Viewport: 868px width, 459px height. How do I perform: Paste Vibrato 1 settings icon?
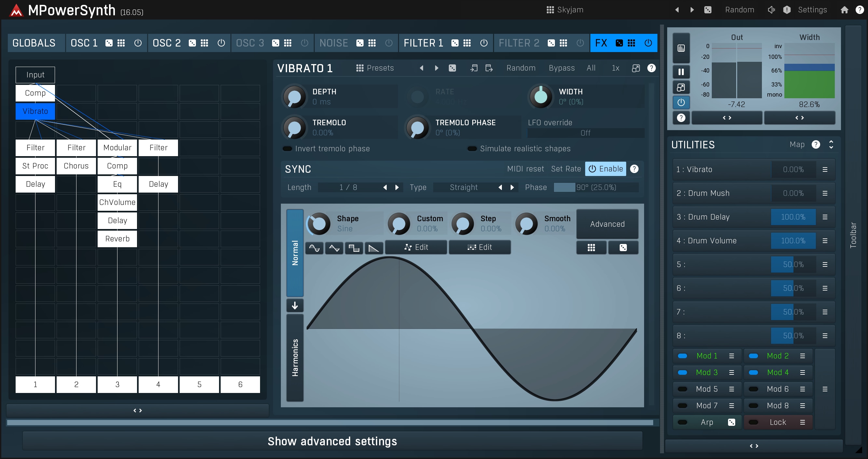[489, 68]
